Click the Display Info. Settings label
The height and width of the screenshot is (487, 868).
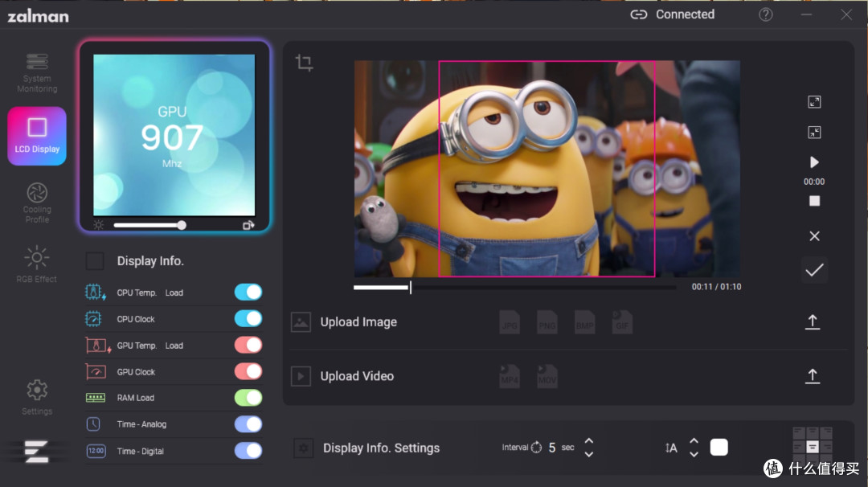[x=382, y=448]
